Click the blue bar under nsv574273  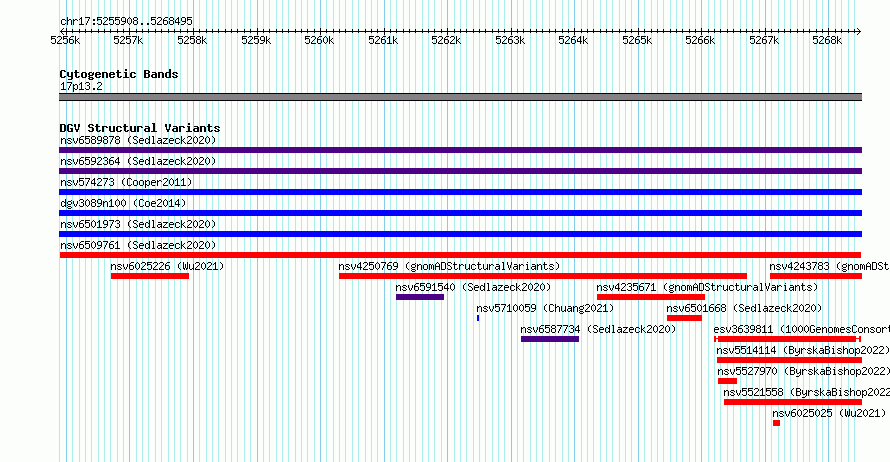click(x=460, y=192)
